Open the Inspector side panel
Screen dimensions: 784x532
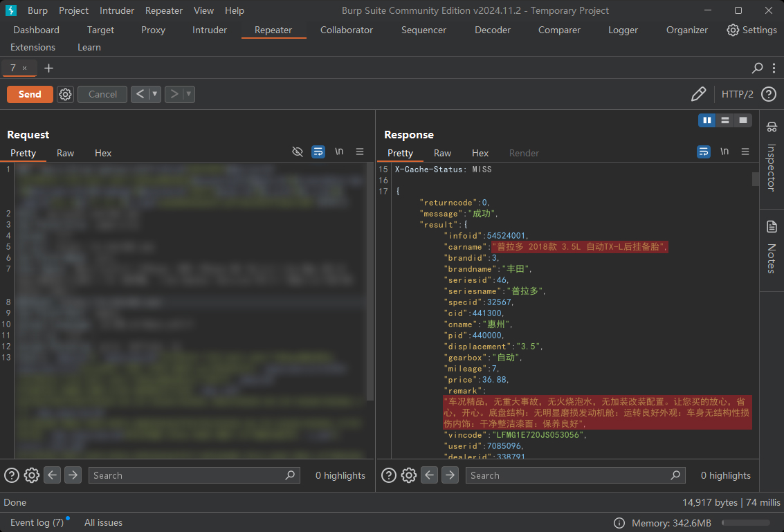tap(772, 158)
